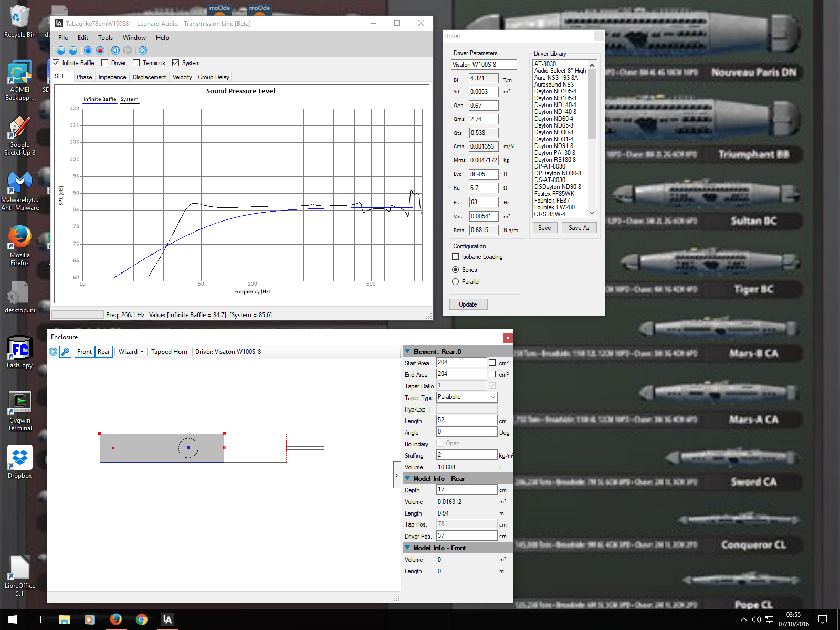
Task: Click Driver Library scroll up arrow
Action: pyautogui.click(x=592, y=65)
